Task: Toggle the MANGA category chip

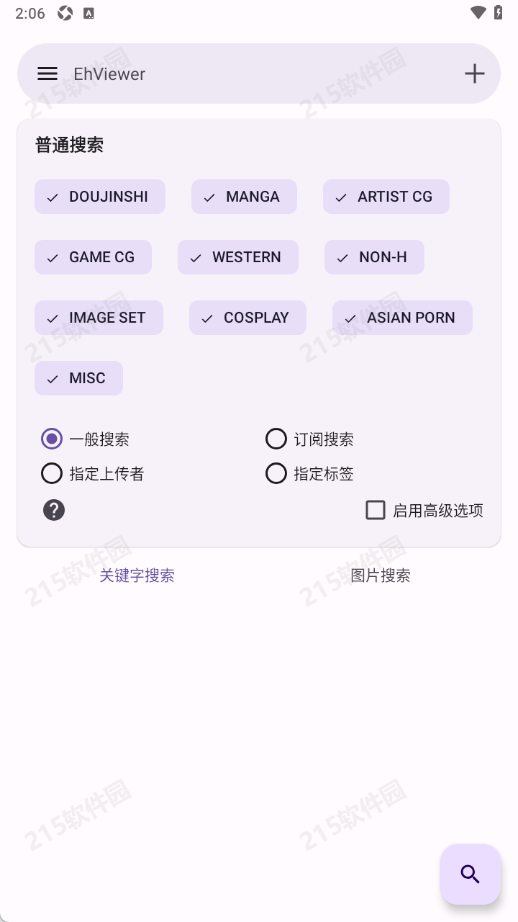Action: (x=244, y=196)
